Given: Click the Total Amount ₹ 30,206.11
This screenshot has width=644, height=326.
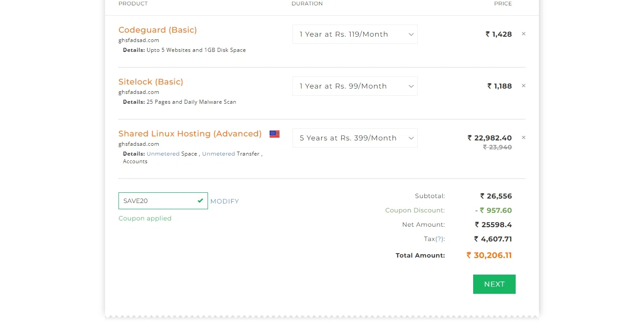Looking at the screenshot, I should pyautogui.click(x=489, y=255).
